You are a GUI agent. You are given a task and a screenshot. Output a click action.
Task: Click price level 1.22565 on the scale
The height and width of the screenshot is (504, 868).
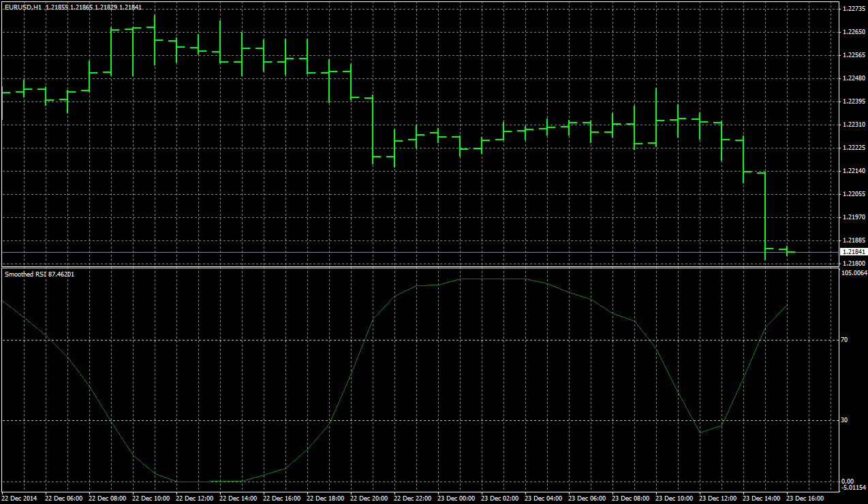853,55
